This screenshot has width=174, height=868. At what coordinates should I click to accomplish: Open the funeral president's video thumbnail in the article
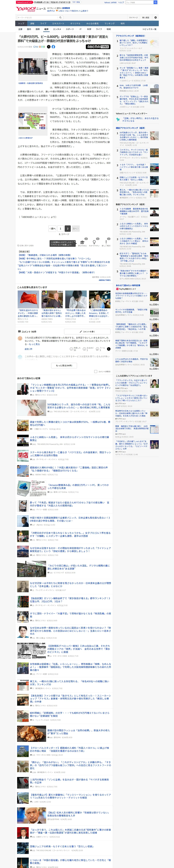pos(33,67)
